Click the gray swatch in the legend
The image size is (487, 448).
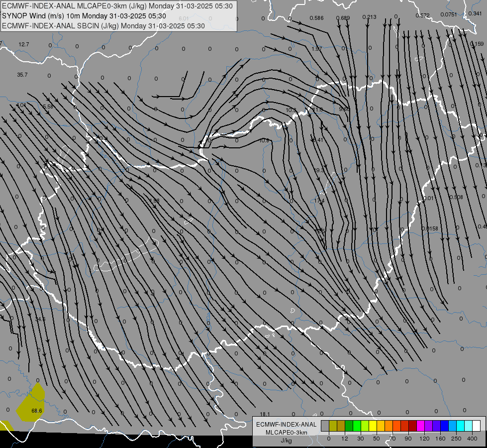point(325,426)
